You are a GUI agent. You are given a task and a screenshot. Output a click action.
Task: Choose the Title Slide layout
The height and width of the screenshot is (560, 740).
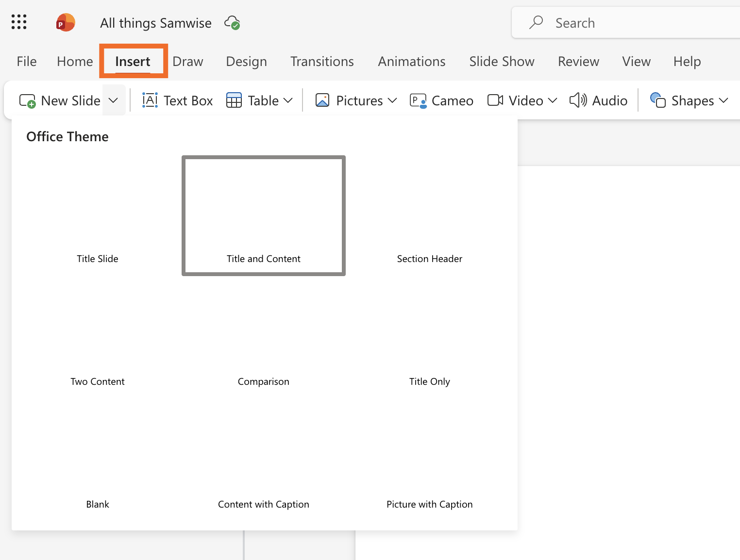[98, 215]
